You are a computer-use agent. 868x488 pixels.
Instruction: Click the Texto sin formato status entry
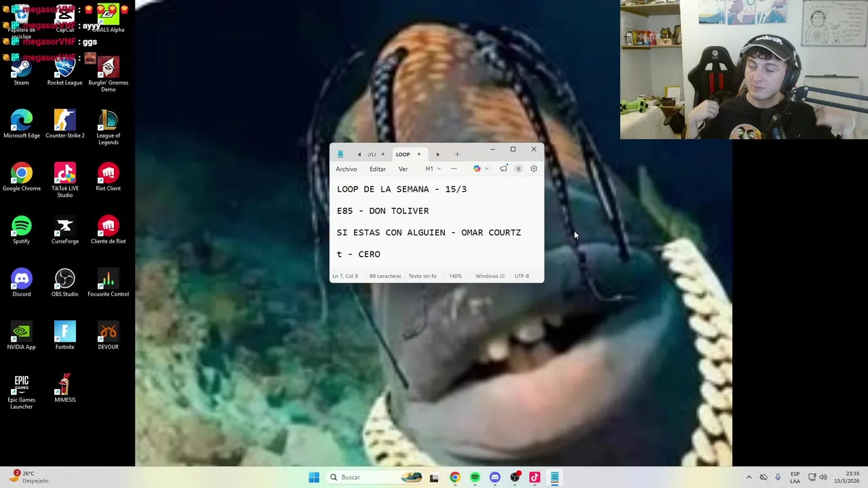click(x=422, y=276)
